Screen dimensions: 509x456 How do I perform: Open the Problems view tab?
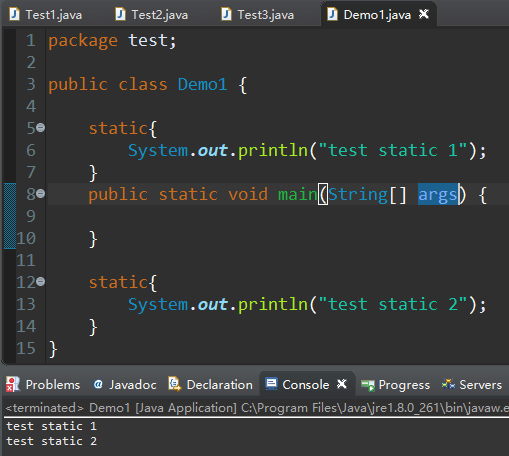click(x=43, y=385)
